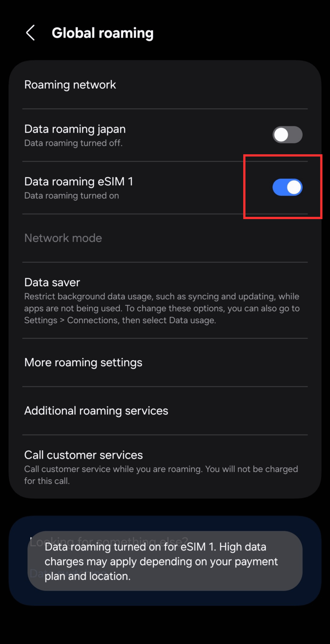Viewport: 330px width, 644px height.
Task: Tap 'Data roaming turned off.' status text
Action: (x=73, y=143)
